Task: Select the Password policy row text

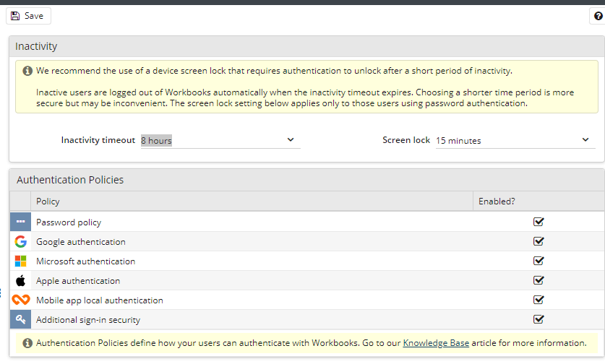Action: (69, 222)
